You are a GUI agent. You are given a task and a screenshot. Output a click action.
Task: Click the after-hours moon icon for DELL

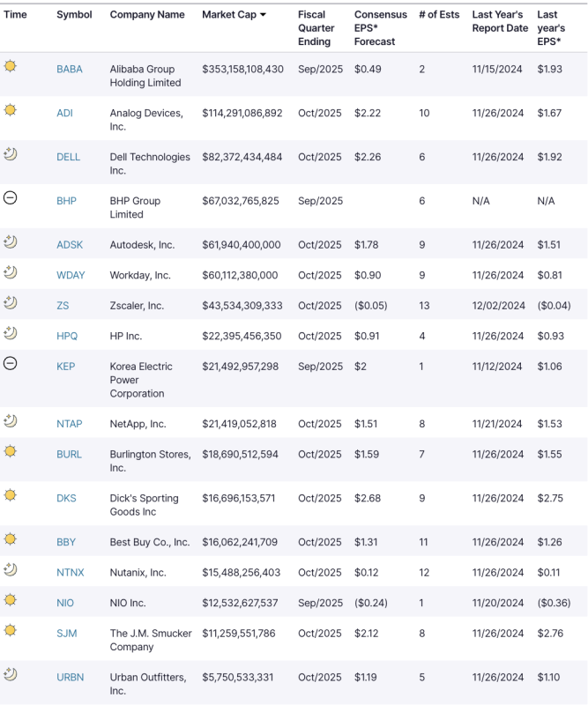pyautogui.click(x=11, y=154)
